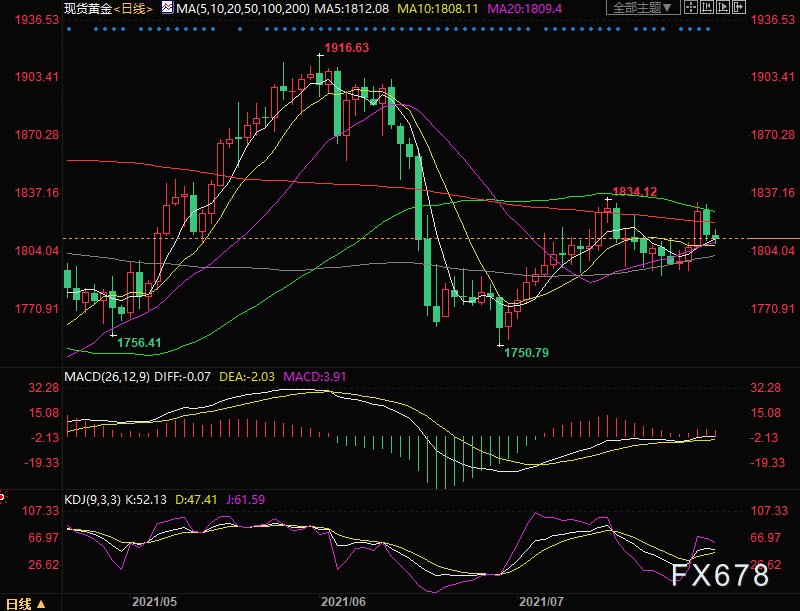This screenshot has height=611, width=800.
Task: Click the K:52.13 readout
Action: pyautogui.click(x=146, y=499)
